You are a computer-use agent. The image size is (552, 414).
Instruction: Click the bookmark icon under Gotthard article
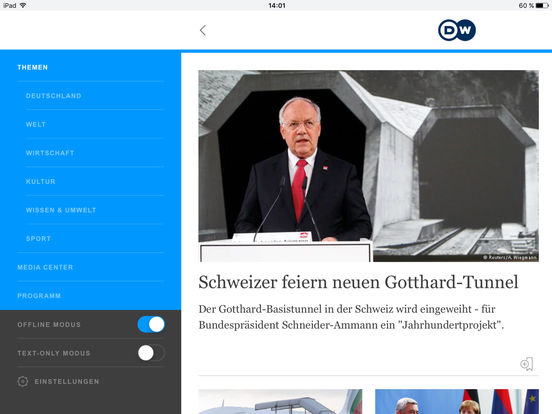point(527,364)
